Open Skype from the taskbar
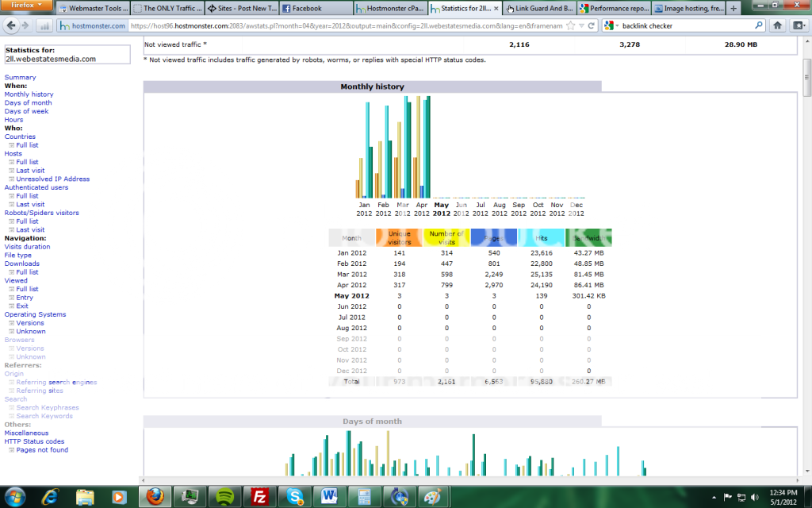 coord(294,497)
